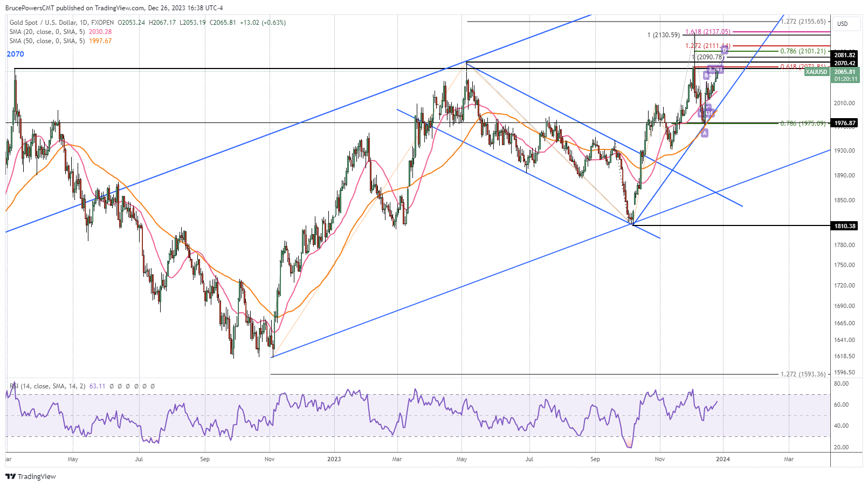The height and width of the screenshot is (486, 868).
Task: Select the 1.618 (2137.05) Fibonacci label
Action: (x=708, y=32)
